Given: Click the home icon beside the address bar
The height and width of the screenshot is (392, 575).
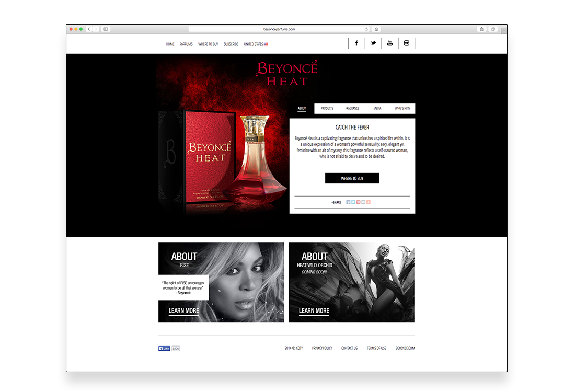Looking at the screenshot, I should [x=376, y=29].
